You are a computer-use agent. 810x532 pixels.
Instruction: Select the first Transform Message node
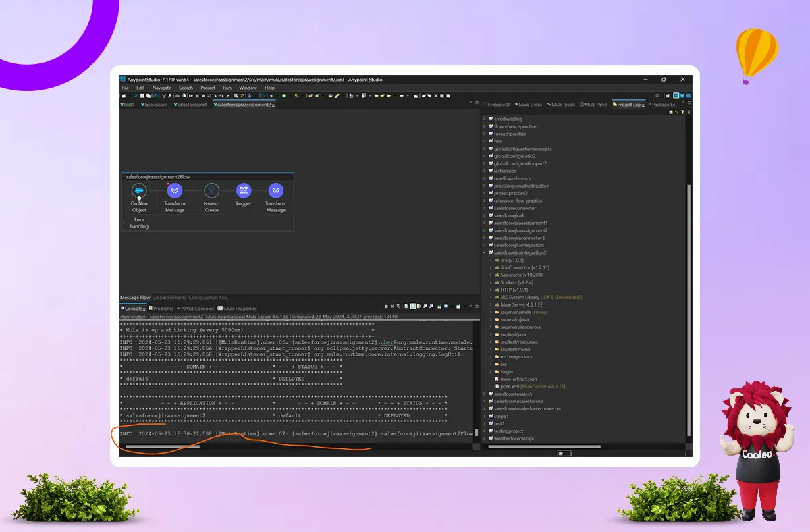pos(174,191)
